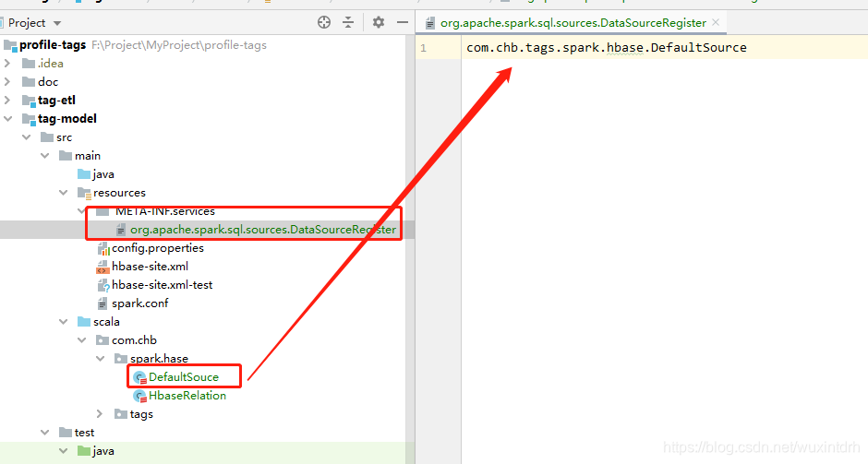Click the .idea folder icon
This screenshot has width=868, height=464.
click(x=29, y=64)
